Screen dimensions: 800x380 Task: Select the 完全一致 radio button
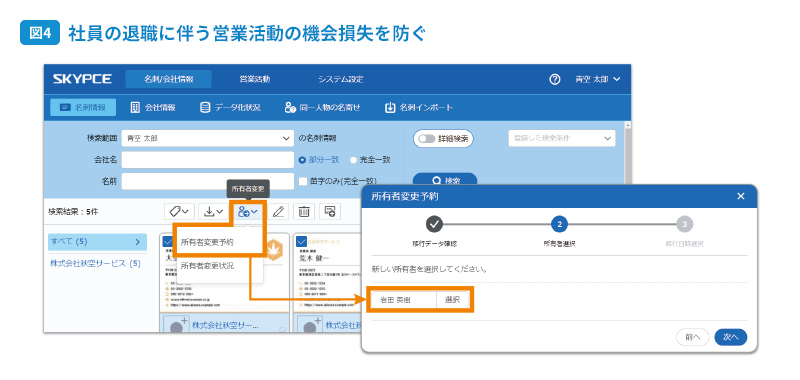click(x=353, y=160)
